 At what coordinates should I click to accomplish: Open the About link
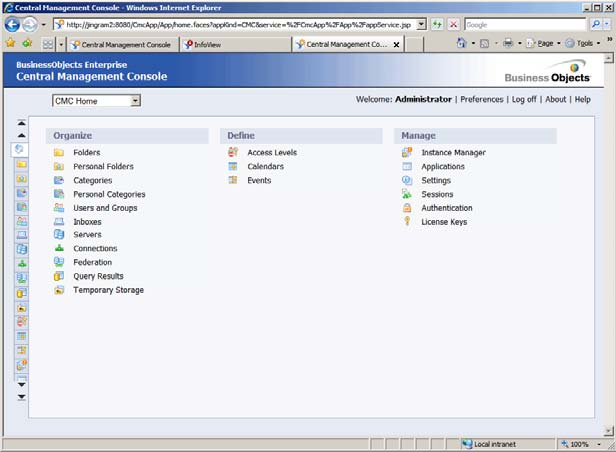point(556,99)
